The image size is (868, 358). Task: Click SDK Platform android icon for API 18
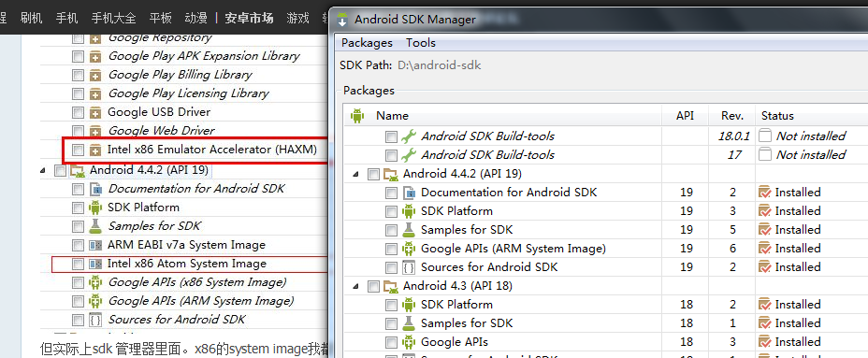pos(409,305)
